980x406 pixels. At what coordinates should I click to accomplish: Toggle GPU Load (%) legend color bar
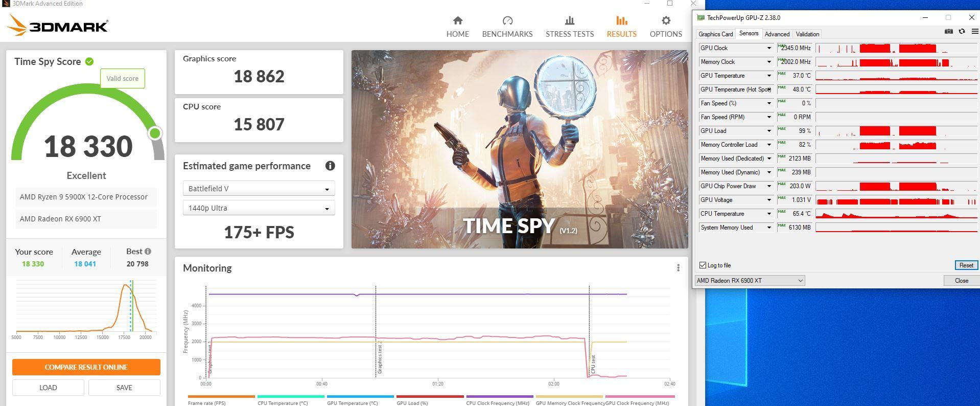[x=430, y=396]
